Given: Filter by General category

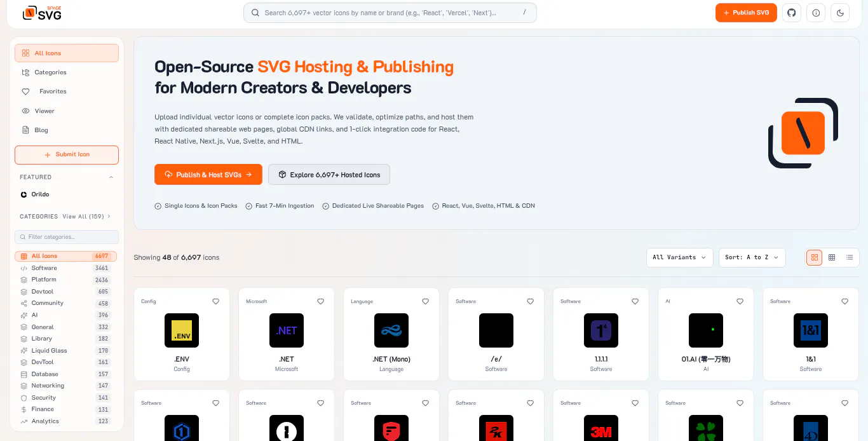Looking at the screenshot, I should coord(67,327).
